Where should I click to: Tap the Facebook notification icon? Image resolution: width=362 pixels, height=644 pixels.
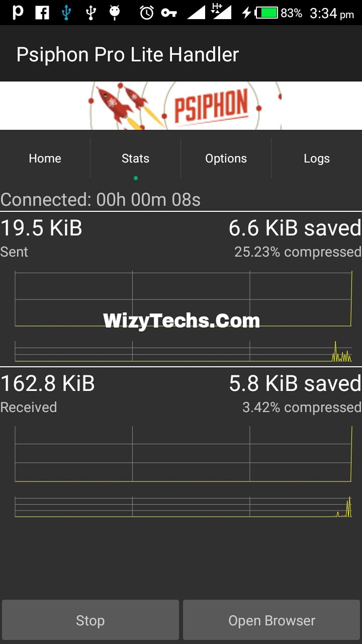click(x=42, y=13)
